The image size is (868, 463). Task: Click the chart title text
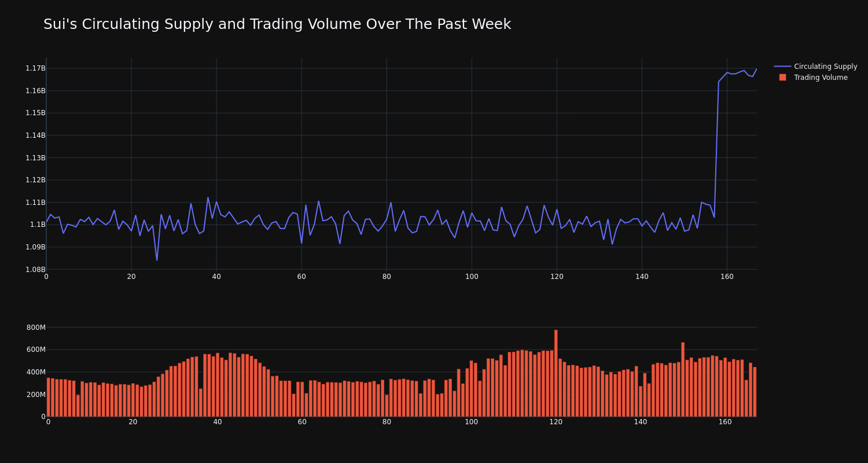tap(277, 24)
